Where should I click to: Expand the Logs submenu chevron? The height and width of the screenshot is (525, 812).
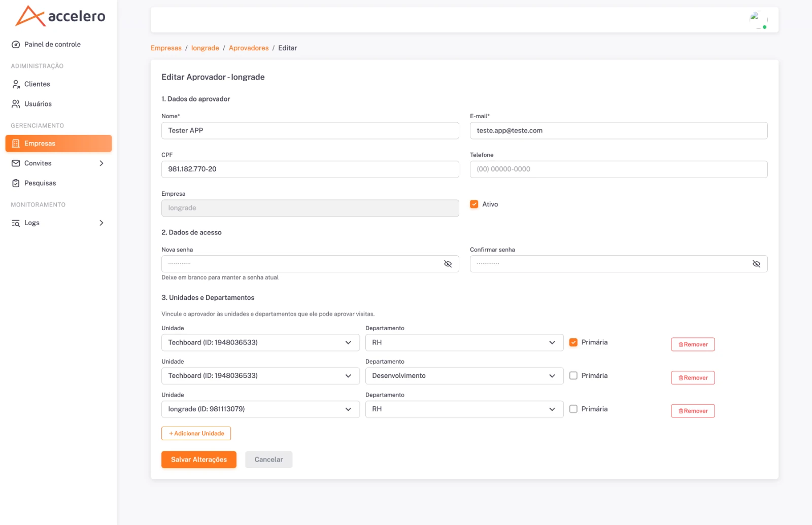point(101,223)
